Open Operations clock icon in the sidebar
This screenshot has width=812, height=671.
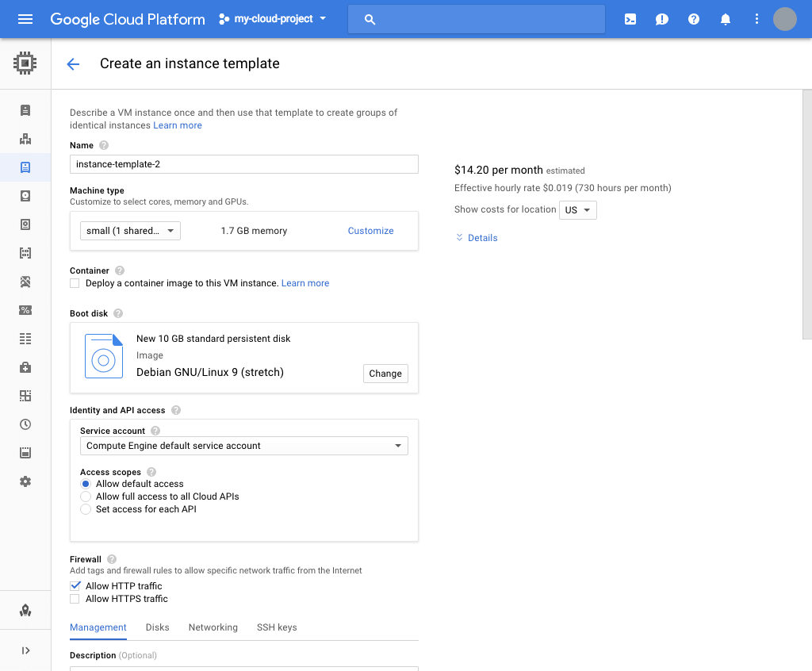pyautogui.click(x=25, y=424)
